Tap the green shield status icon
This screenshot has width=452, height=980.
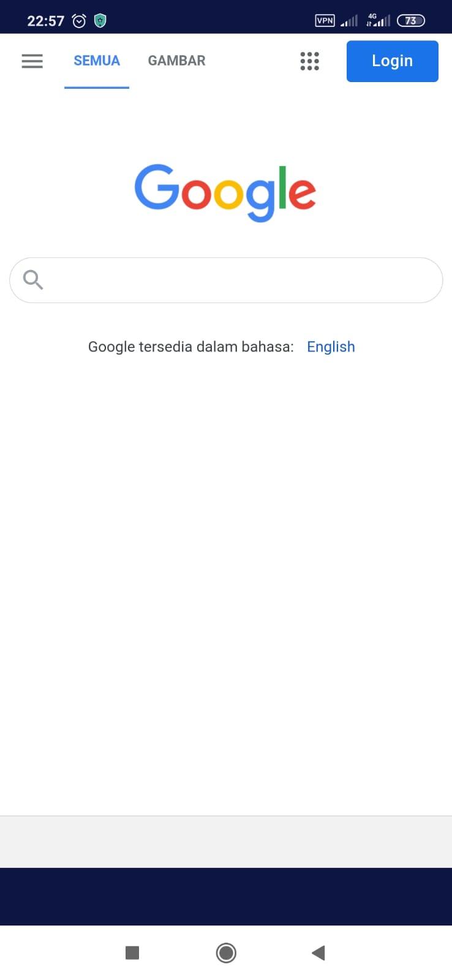coord(100,21)
